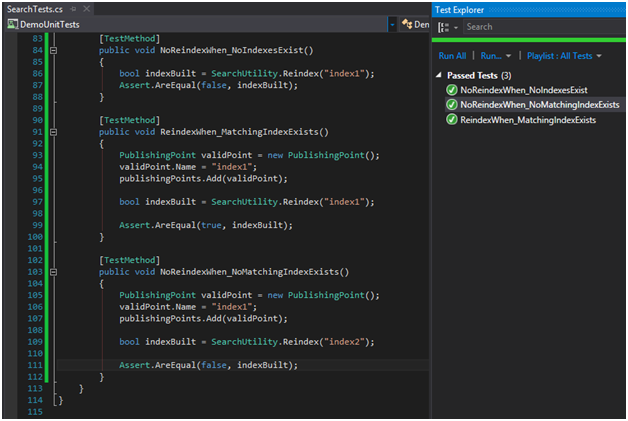
Task: Open the Group By dropdown arrow
Action: (456, 28)
